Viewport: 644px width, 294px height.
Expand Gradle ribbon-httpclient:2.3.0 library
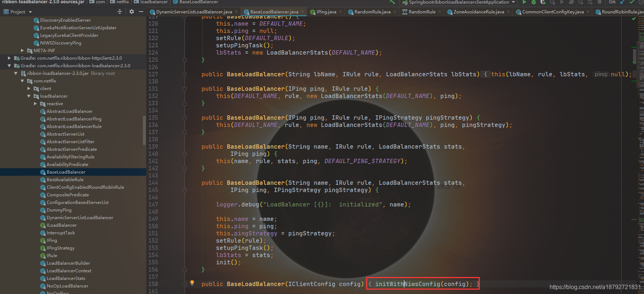(x=9, y=58)
